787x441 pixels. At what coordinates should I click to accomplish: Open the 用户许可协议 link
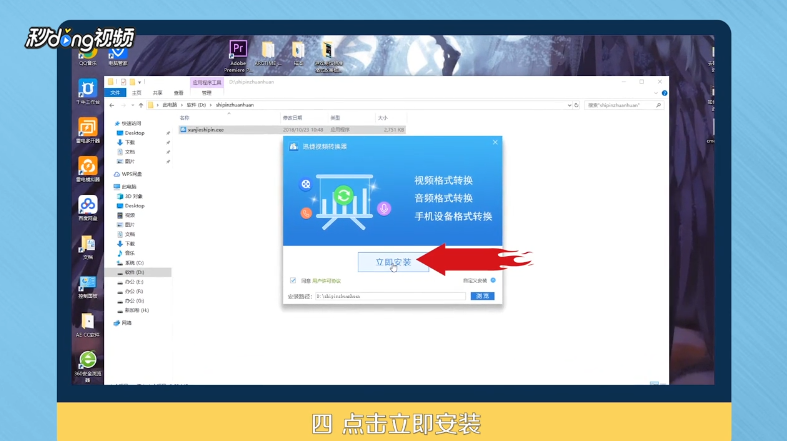(327, 281)
